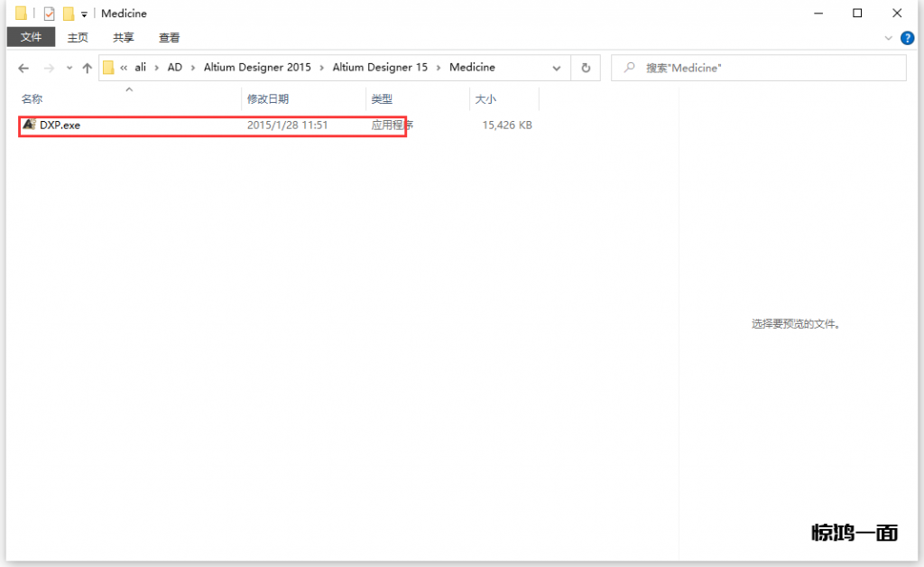This screenshot has width=924, height=567.
Task: Open the 查看 ribbon tab
Action: coord(169,38)
